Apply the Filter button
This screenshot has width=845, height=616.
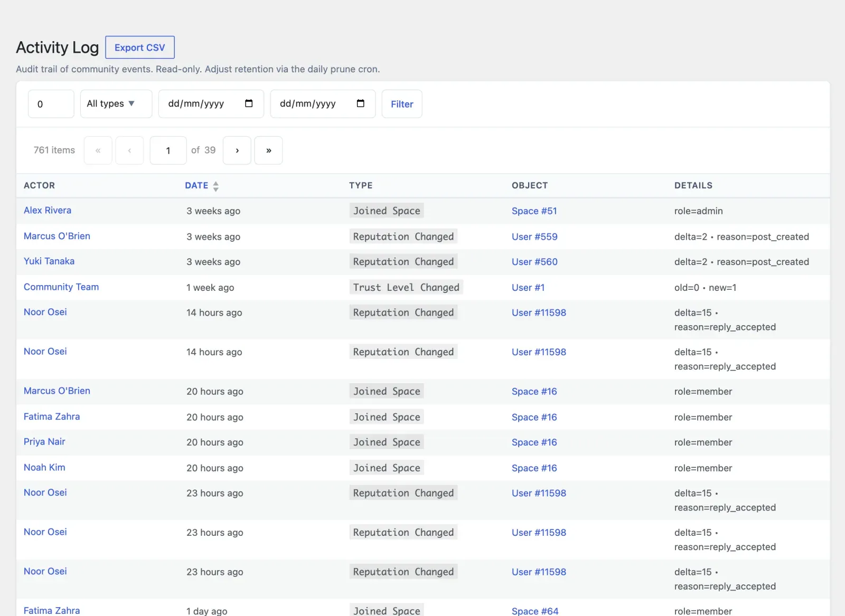402,104
